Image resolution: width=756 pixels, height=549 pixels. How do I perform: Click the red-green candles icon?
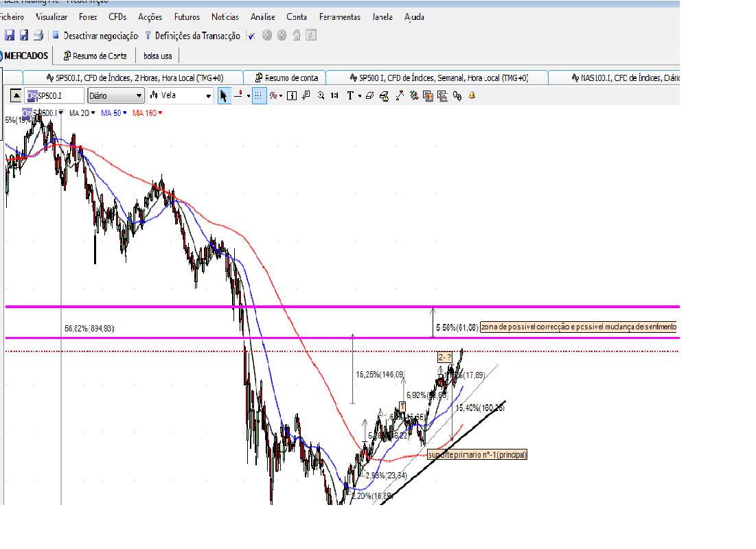(413, 95)
